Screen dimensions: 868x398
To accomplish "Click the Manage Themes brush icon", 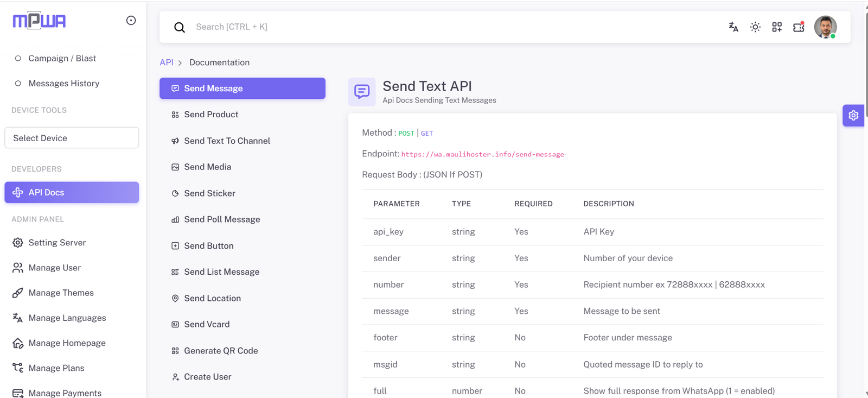I will tap(18, 293).
